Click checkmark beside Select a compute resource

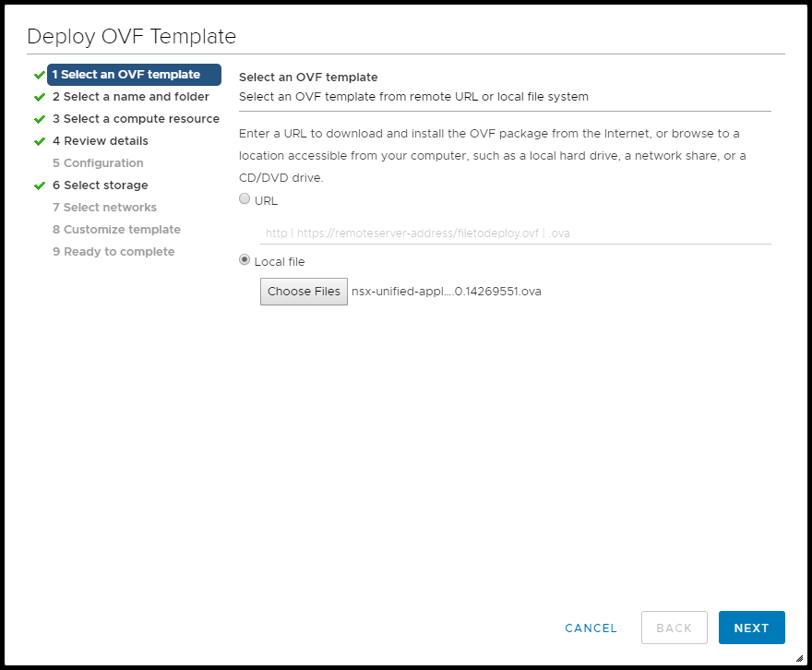coord(40,119)
